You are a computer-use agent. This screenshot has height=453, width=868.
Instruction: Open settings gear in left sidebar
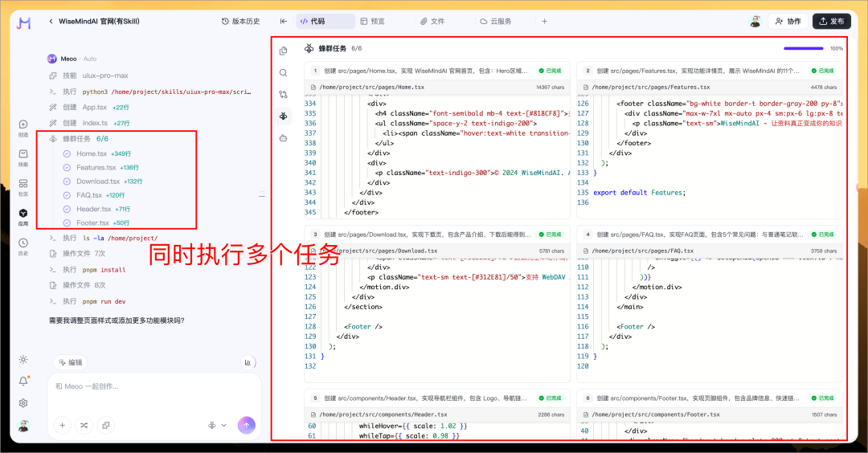pyautogui.click(x=23, y=403)
